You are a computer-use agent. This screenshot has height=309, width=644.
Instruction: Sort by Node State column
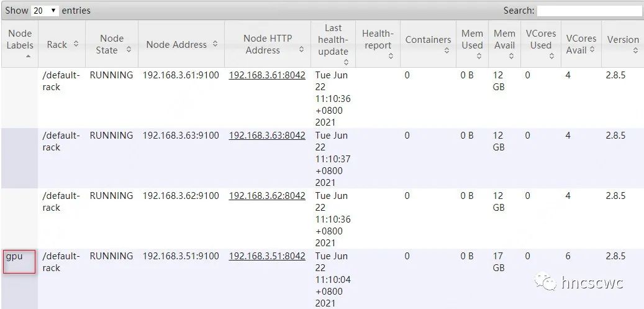(112, 44)
